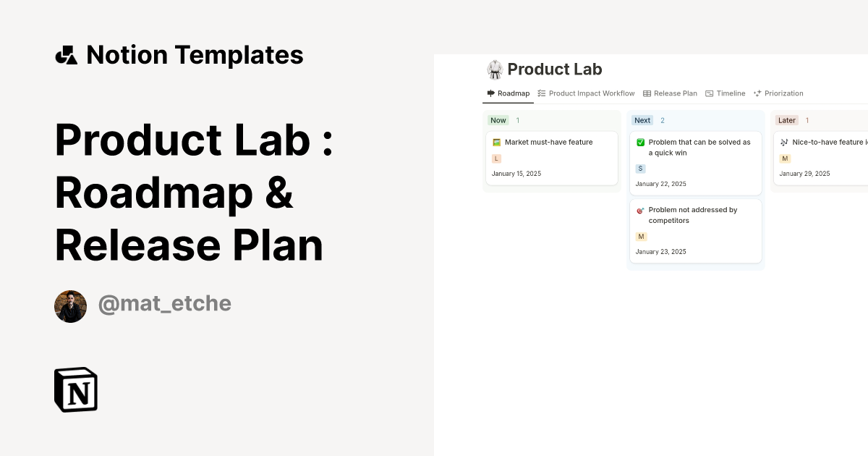Click the sparkle icon next to Priorization
Image resolution: width=868 pixels, height=456 pixels.
tap(756, 93)
